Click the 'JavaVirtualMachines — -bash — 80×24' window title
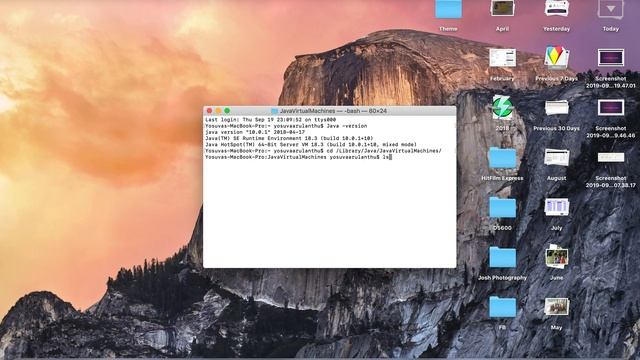 (333, 111)
